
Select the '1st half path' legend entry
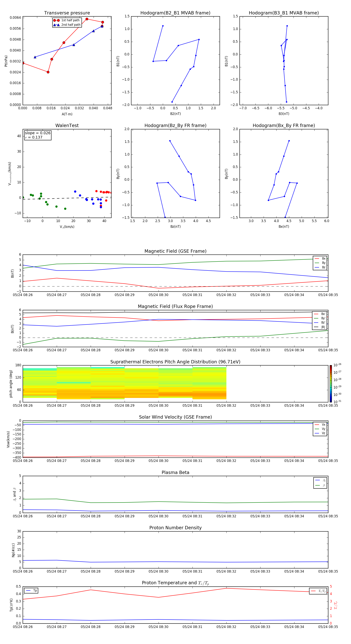click(x=66, y=20)
